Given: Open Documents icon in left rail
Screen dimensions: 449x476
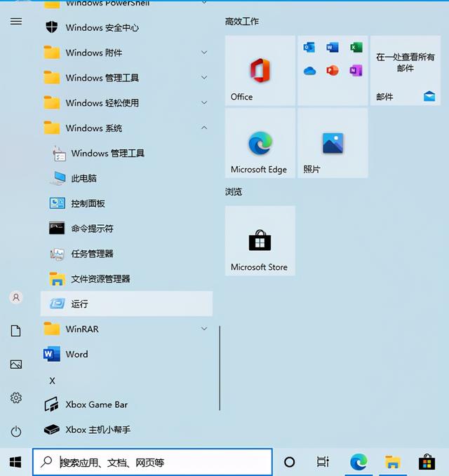Looking at the screenshot, I should pyautogui.click(x=16, y=331).
